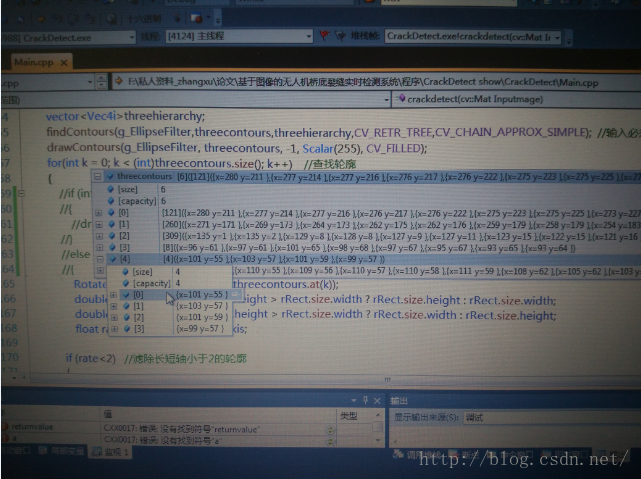Screen dimensions: 641x479
Task: Expand element [1] with 260 points
Action: point(99,224)
